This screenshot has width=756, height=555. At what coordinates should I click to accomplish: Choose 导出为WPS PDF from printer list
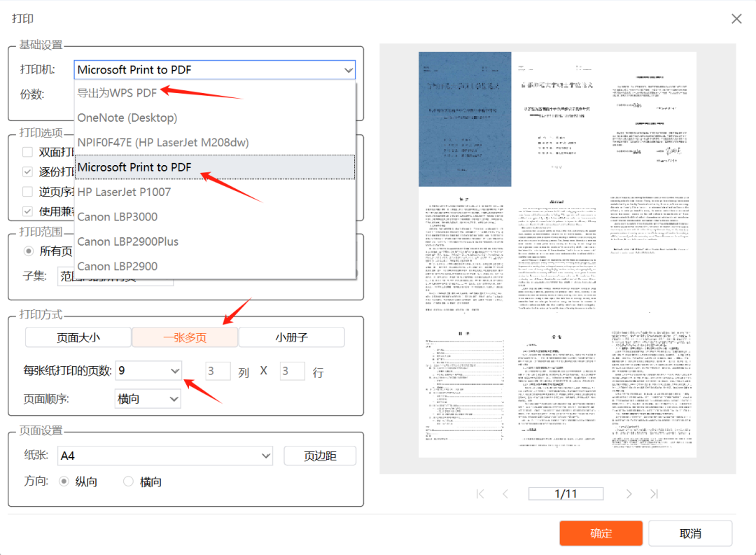(118, 93)
